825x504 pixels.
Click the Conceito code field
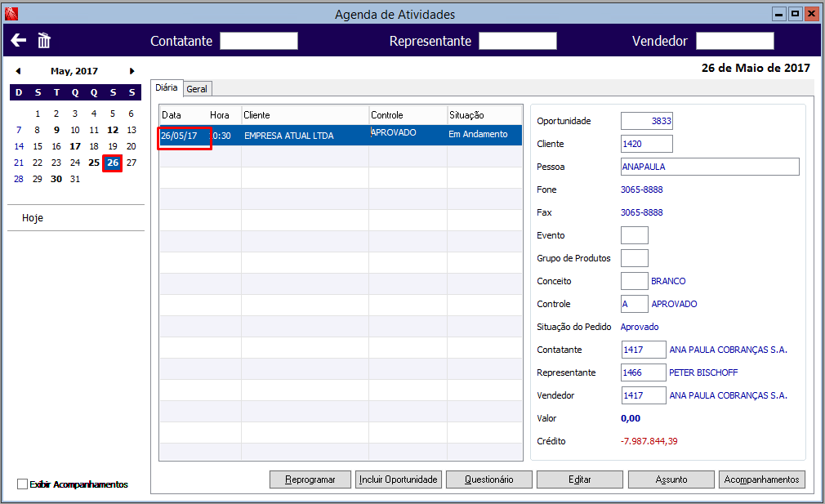tap(635, 281)
